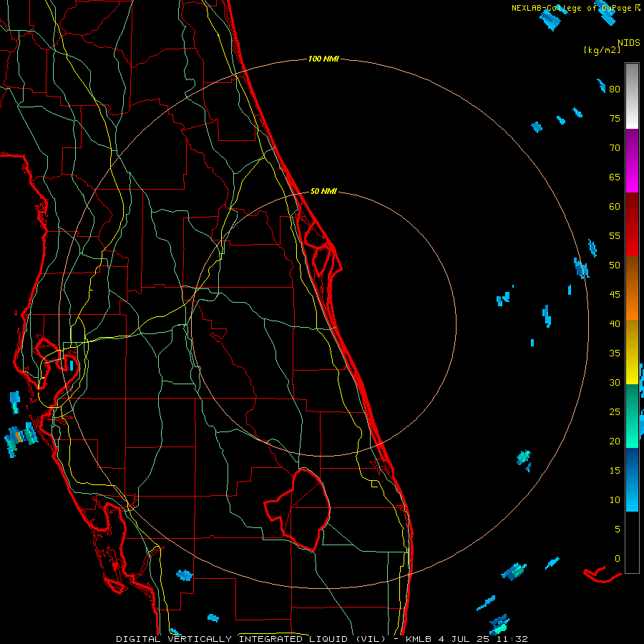The width and height of the screenshot is (644, 644).
Task: Click the 35 value on the color scale
Action: click(615, 353)
